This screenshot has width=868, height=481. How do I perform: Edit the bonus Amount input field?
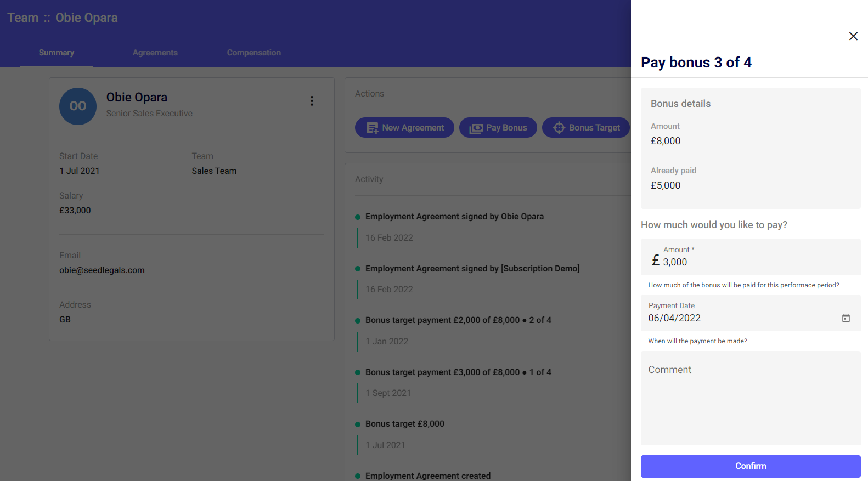[x=757, y=262]
